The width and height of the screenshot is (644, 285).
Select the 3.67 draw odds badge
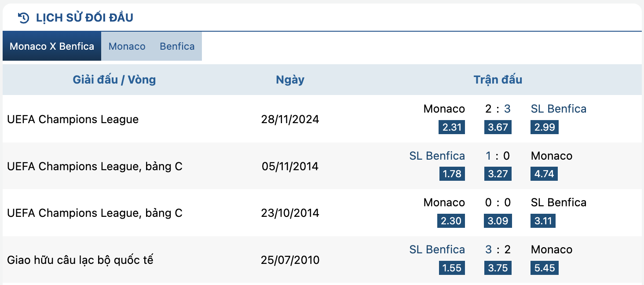tap(498, 128)
